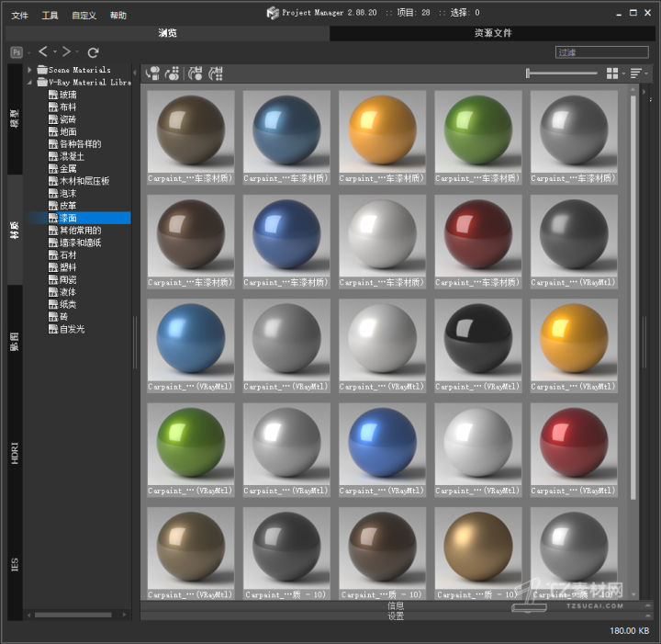The width and height of the screenshot is (661, 644).
Task: Select the IES vertical side tab
Action: [x=15, y=565]
